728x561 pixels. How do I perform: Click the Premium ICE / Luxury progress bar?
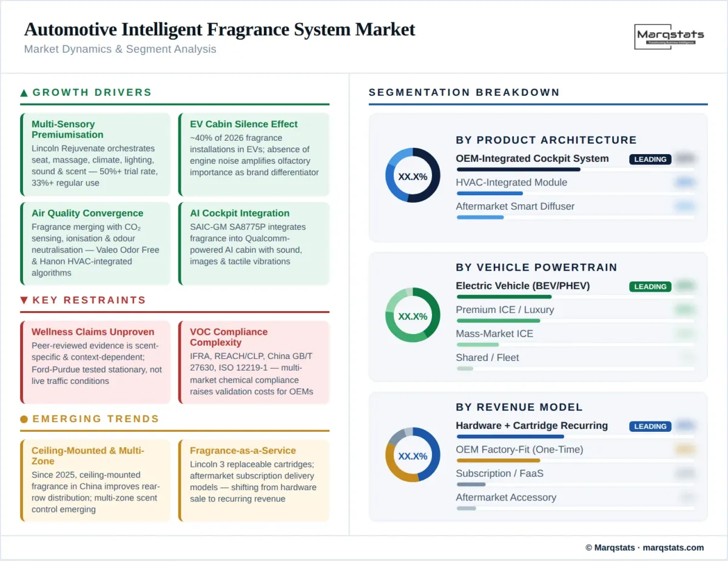click(x=575, y=321)
